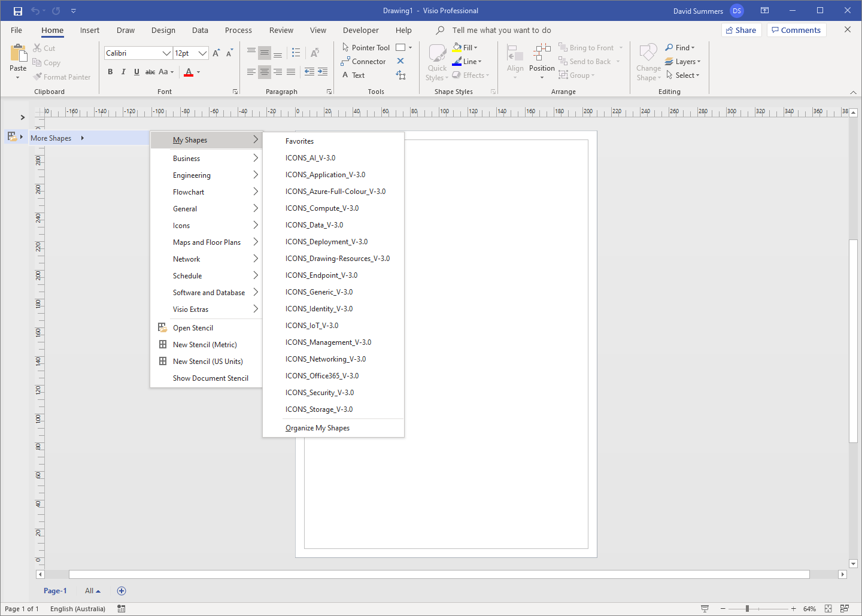
Task: Toggle Strikethrough formatting
Action: coord(150,72)
